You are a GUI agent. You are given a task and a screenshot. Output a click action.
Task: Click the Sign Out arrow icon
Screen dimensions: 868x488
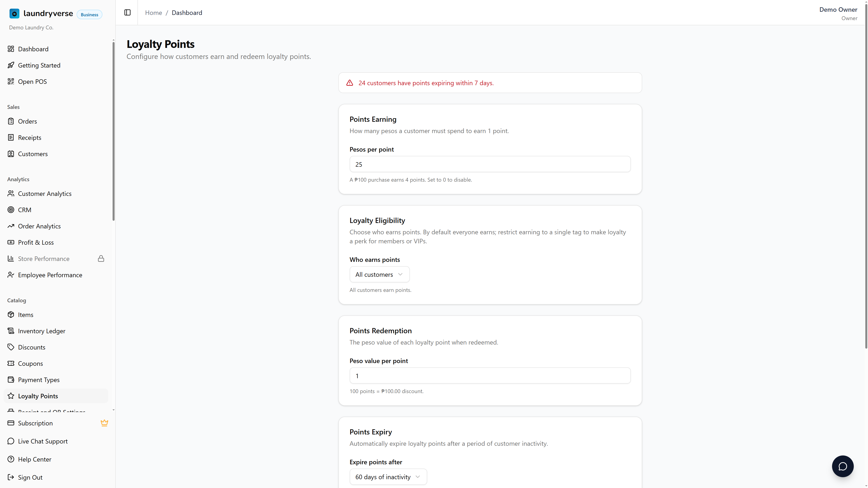point(11,477)
